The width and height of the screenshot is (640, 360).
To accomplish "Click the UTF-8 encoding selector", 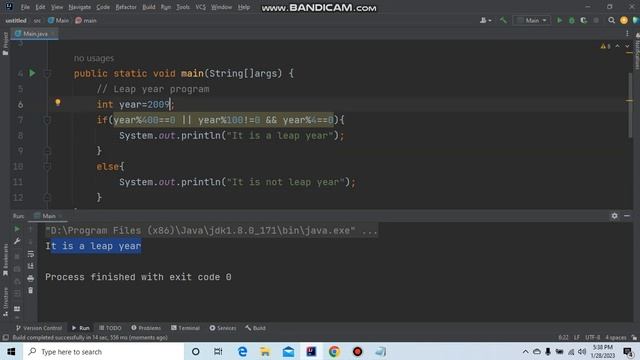I will 593,338.
